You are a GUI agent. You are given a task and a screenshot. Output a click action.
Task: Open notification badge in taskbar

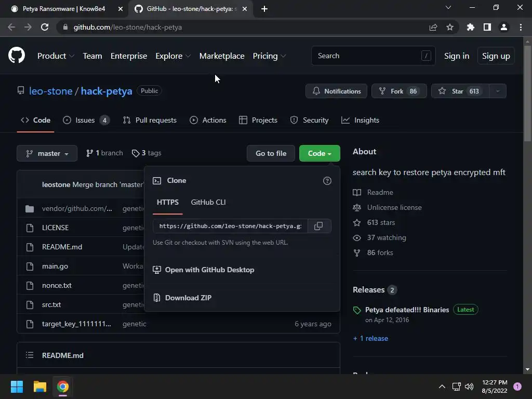coord(517,387)
